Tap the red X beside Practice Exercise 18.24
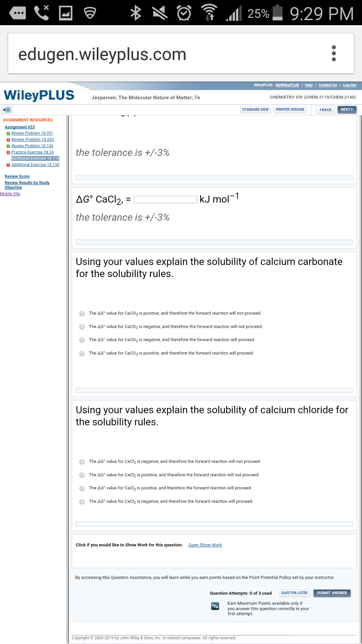The height and width of the screenshot is (644, 362). [x=8, y=152]
